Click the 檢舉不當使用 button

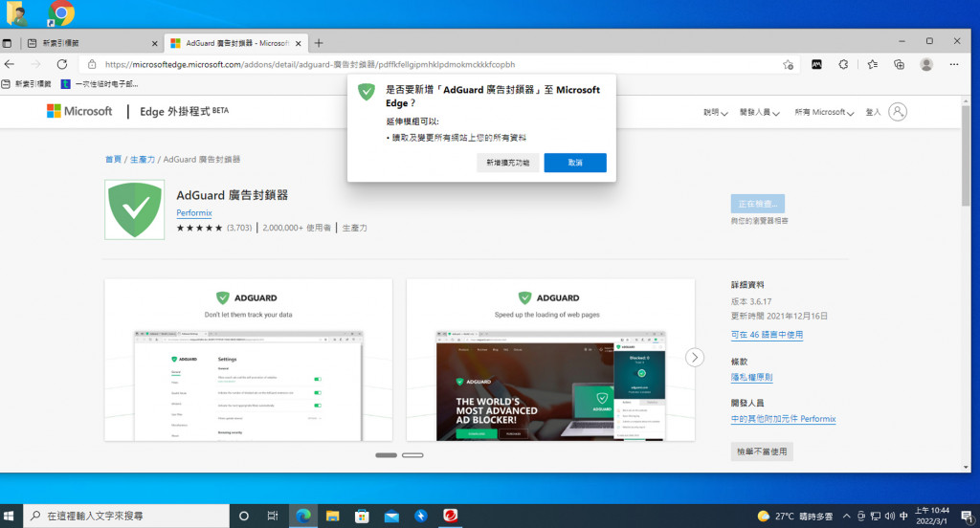762,451
